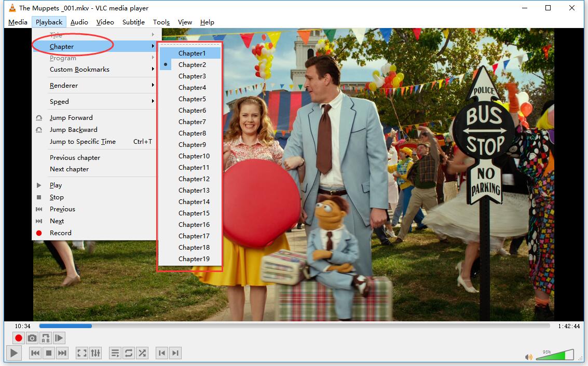Viewport: 588px width, 366px height.
Task: Toggle fullscreen video mode
Action: pyautogui.click(x=82, y=353)
